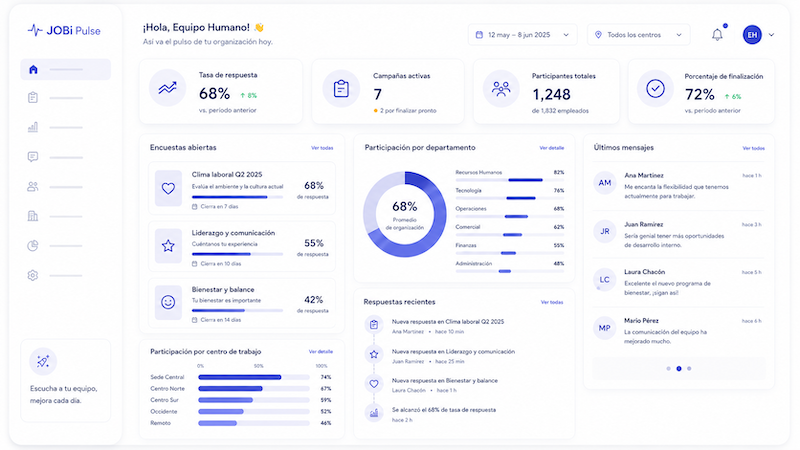The image size is (800, 450).
Task: Click star icon beside Liderazgo recent response
Action: [374, 354]
